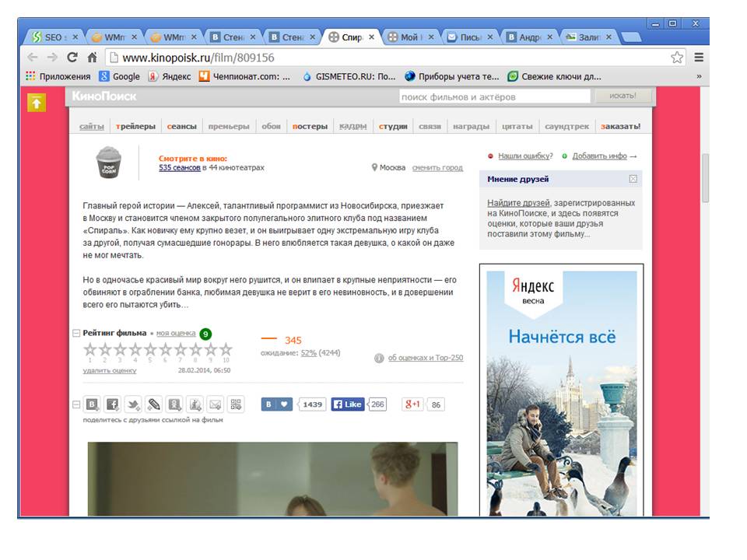Open Чемпионат.com bookmark
Image resolution: width=747 pixels, height=560 pixels.
[x=244, y=76]
